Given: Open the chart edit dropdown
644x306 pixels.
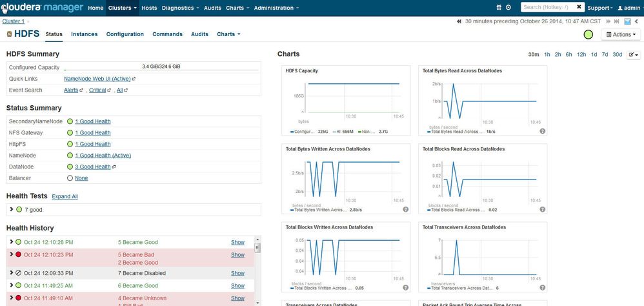Looking at the screenshot, I should [633, 55].
